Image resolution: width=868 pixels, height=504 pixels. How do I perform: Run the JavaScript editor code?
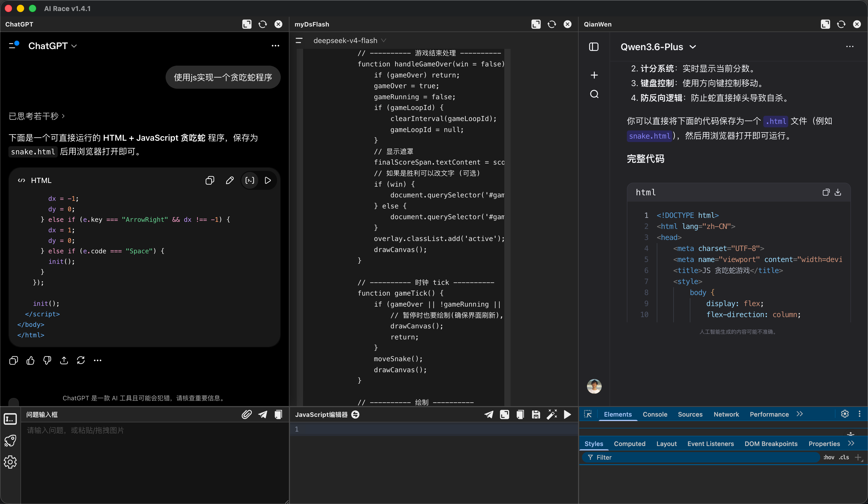point(567,414)
